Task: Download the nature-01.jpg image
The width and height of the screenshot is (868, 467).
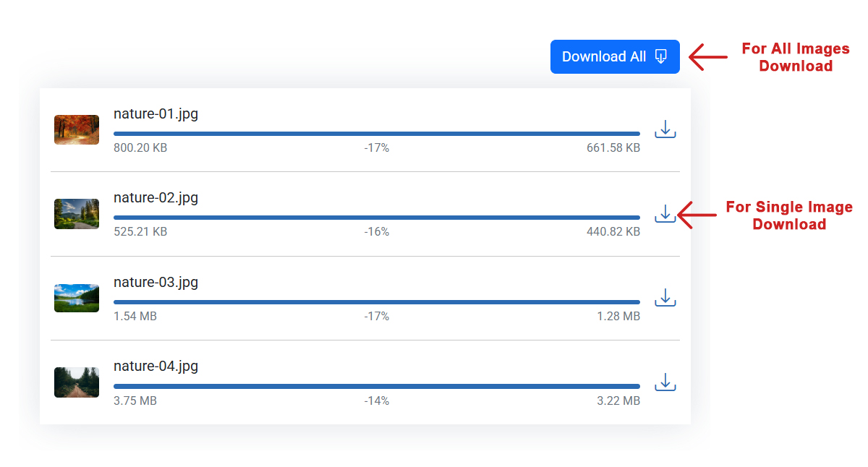Action: (x=665, y=129)
